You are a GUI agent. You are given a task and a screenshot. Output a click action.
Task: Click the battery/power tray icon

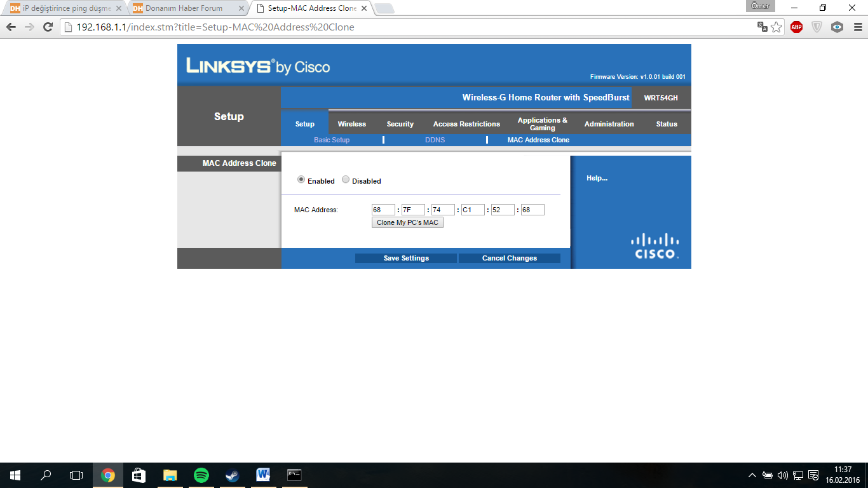pos(768,475)
